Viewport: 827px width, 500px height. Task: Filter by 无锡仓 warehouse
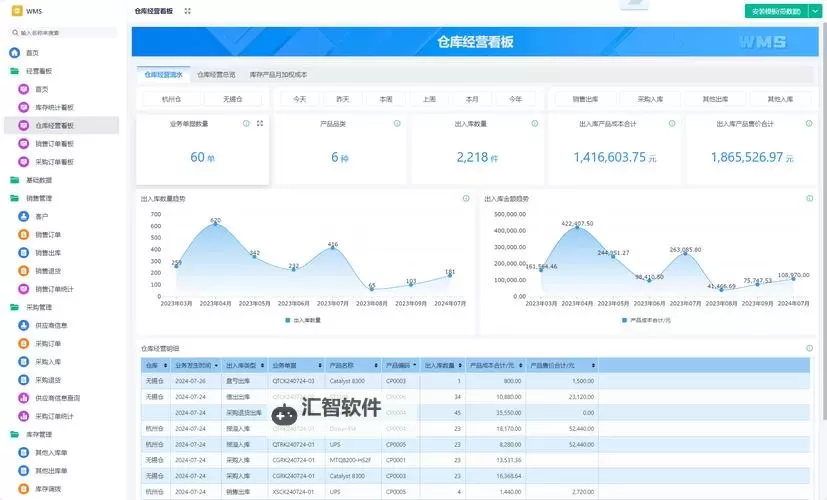click(233, 99)
